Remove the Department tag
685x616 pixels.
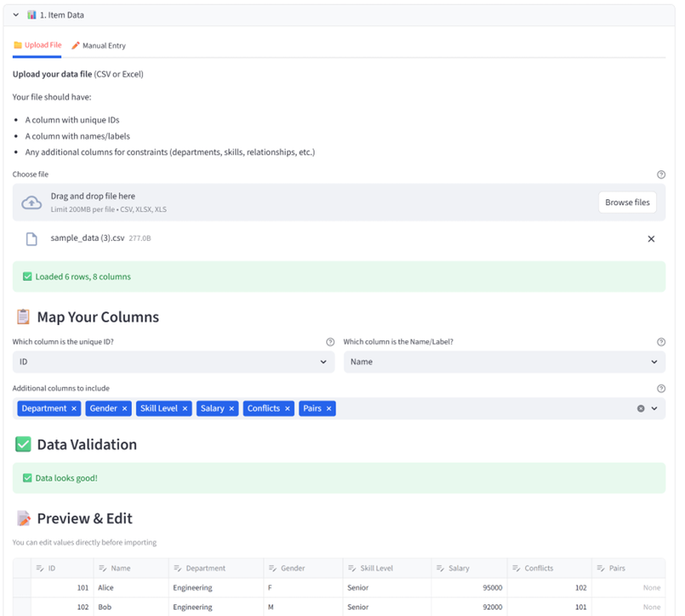tap(74, 409)
